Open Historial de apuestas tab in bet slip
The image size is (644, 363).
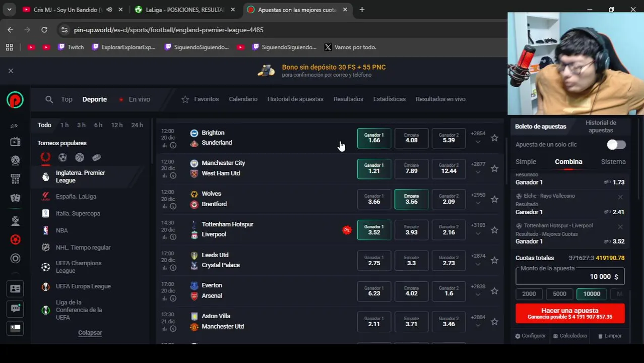[x=601, y=127]
